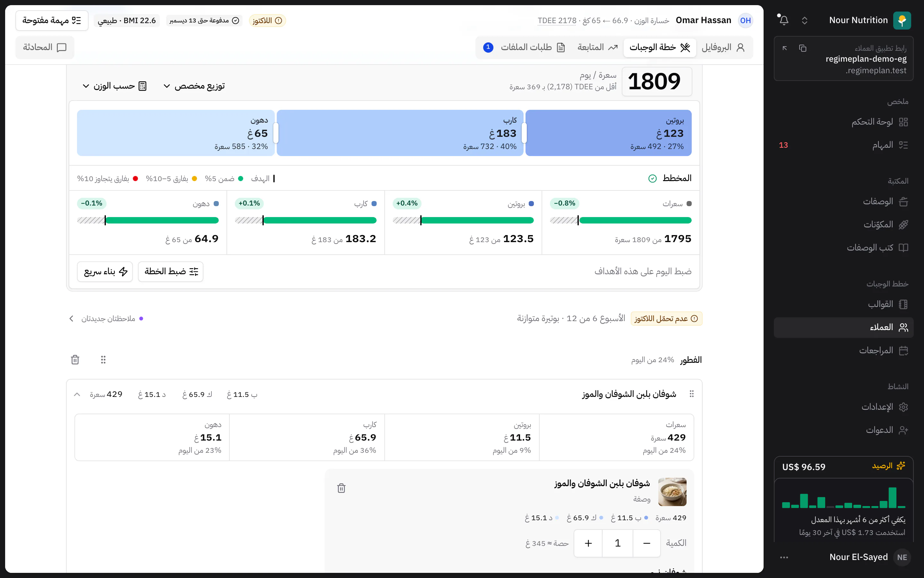Open more options beside Nour El-Sayed
This screenshot has height=578, width=924.
pos(784,557)
